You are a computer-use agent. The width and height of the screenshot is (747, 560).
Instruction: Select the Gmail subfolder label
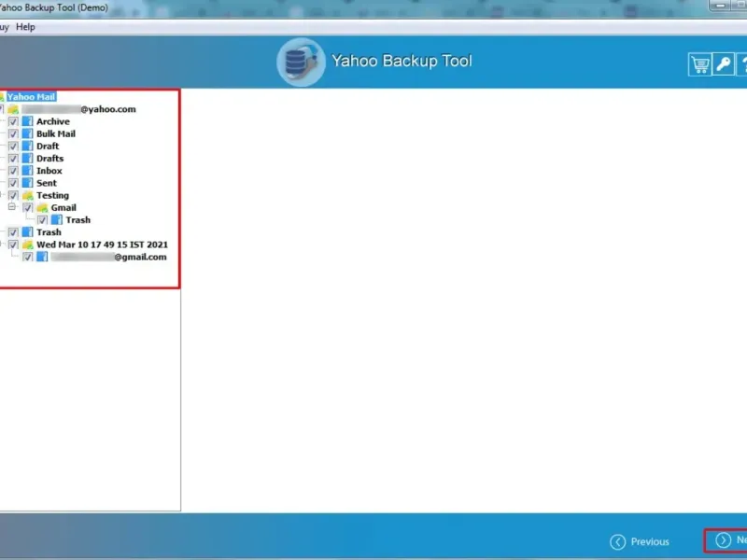pos(63,207)
